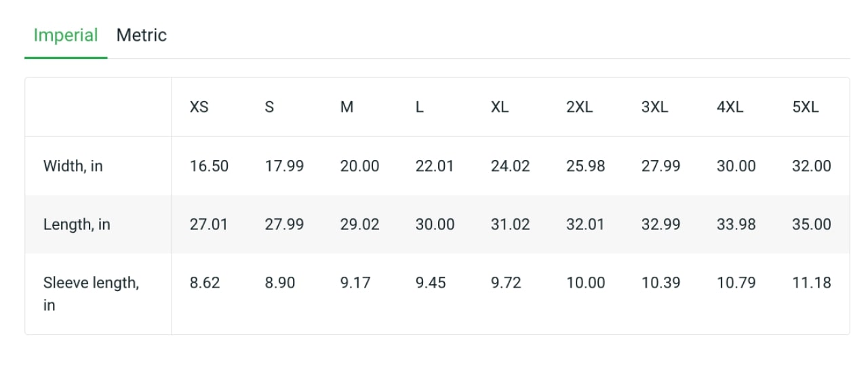Select the Imperial tab
This screenshot has width=868, height=371.
[x=66, y=35]
